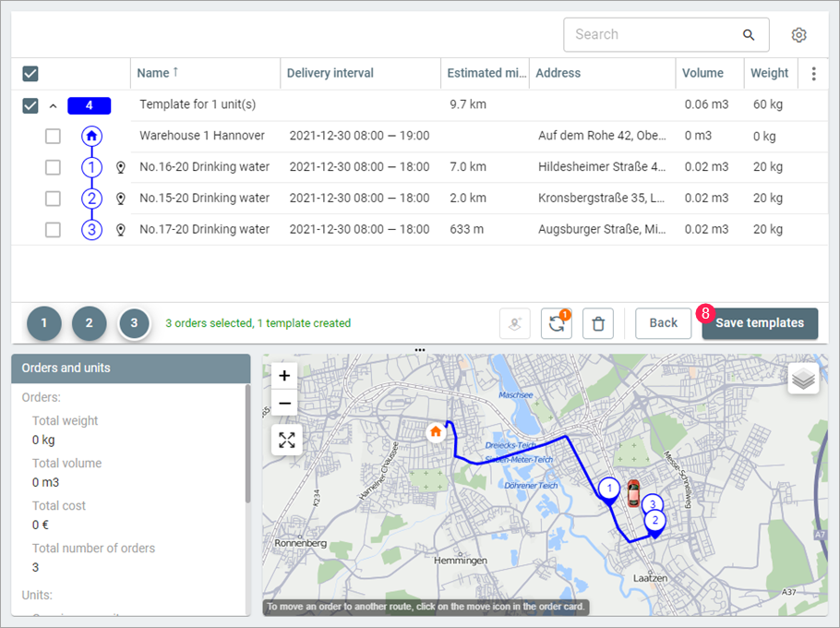Screen dimensions: 840x628
Task: Click the map layers icon
Action: pyautogui.click(x=804, y=379)
